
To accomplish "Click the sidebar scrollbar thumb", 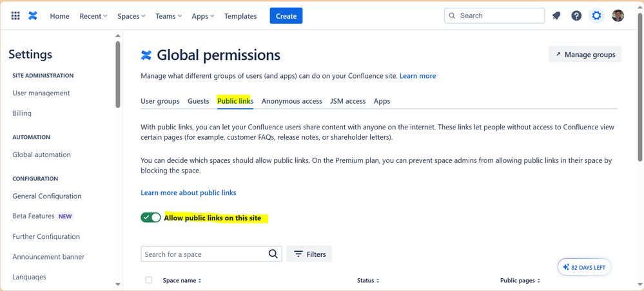I will [118, 74].
